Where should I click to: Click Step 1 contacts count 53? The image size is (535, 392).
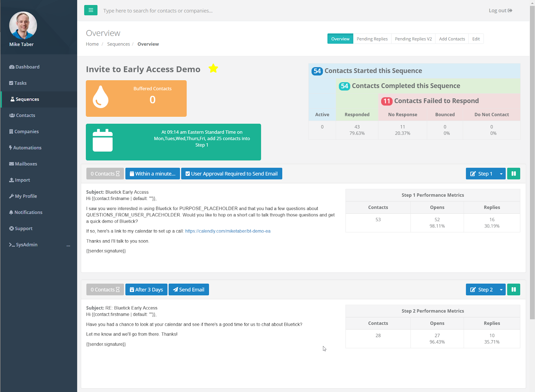[378, 220]
